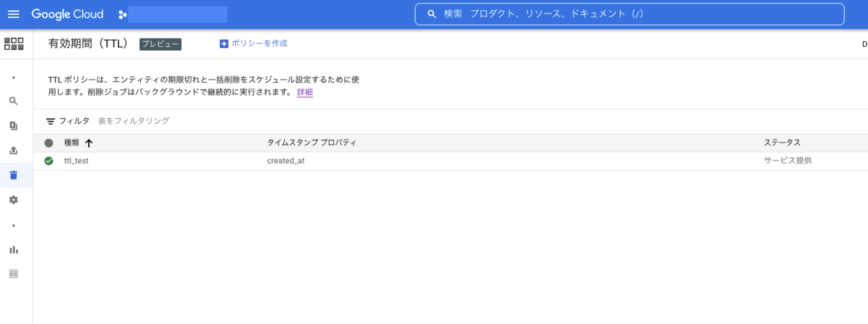868x324 pixels.
Task: Click the フィルタ filter icon
Action: [51, 121]
